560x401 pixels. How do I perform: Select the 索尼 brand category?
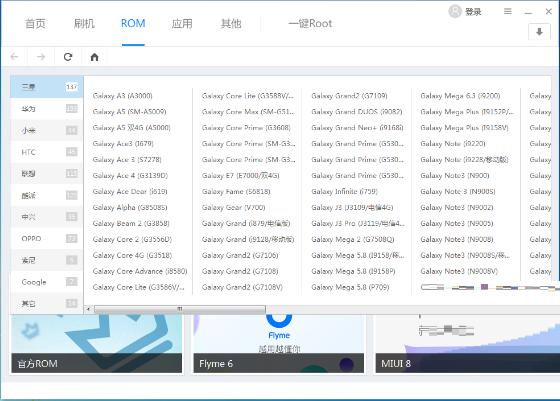[47, 260]
